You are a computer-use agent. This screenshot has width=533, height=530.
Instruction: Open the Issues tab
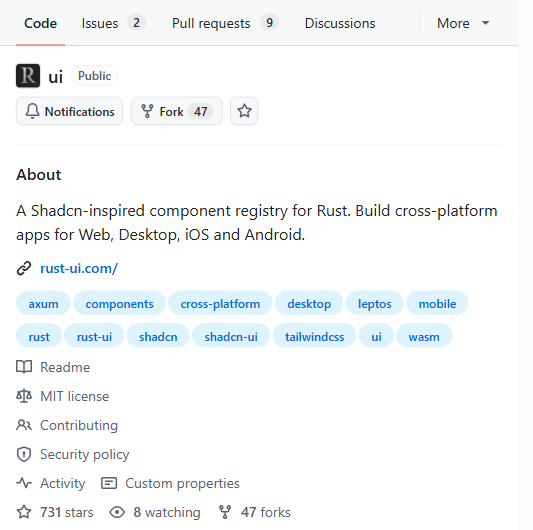point(113,23)
